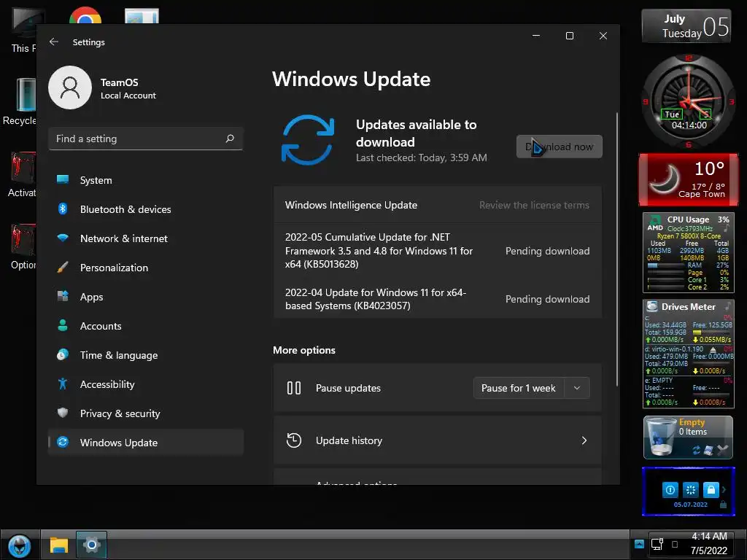The height and width of the screenshot is (560, 747).
Task: Click the restart spinner button in the blue gadget
Action: [690, 489]
